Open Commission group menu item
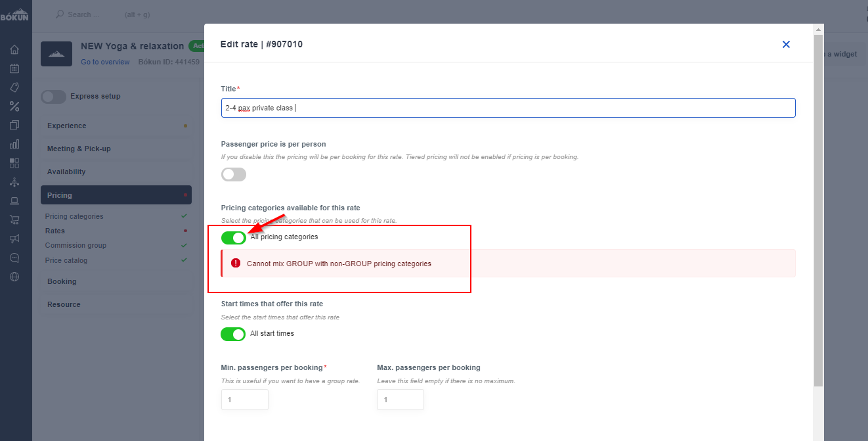The image size is (868, 441). point(76,245)
